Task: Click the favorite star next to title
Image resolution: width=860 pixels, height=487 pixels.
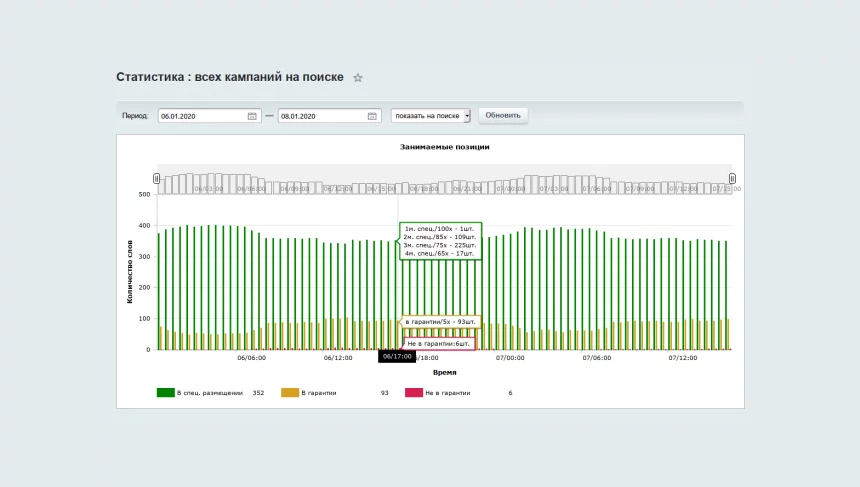Action: [358, 78]
